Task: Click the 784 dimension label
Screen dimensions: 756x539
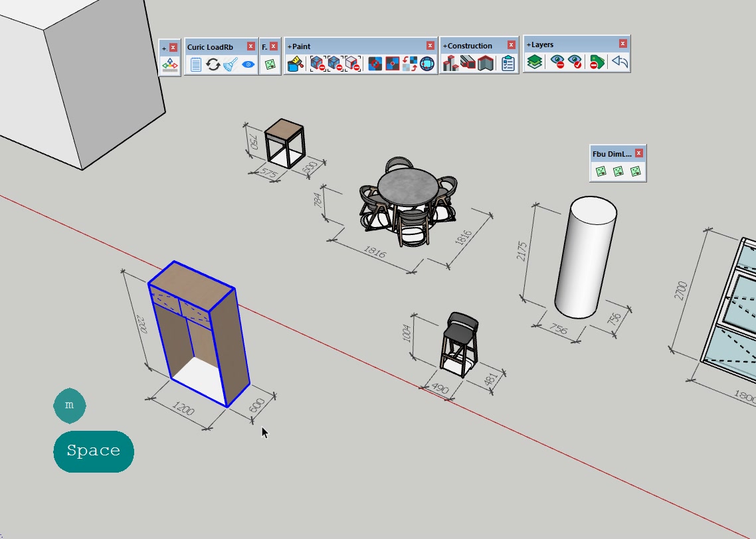Action: (318, 200)
